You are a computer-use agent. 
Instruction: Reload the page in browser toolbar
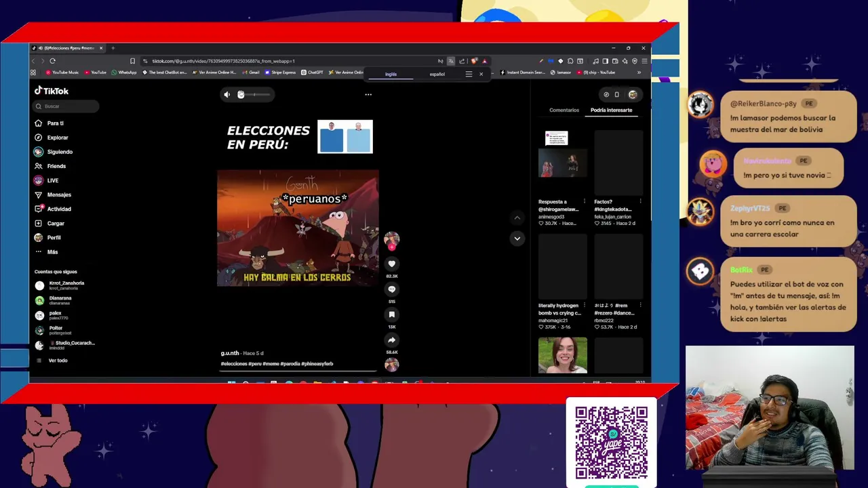pyautogui.click(x=52, y=61)
